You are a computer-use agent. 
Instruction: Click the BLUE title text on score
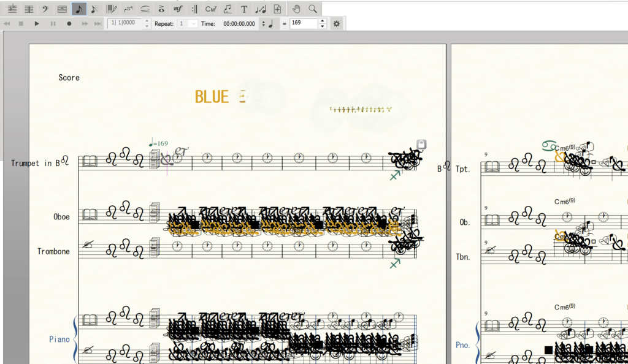point(212,97)
